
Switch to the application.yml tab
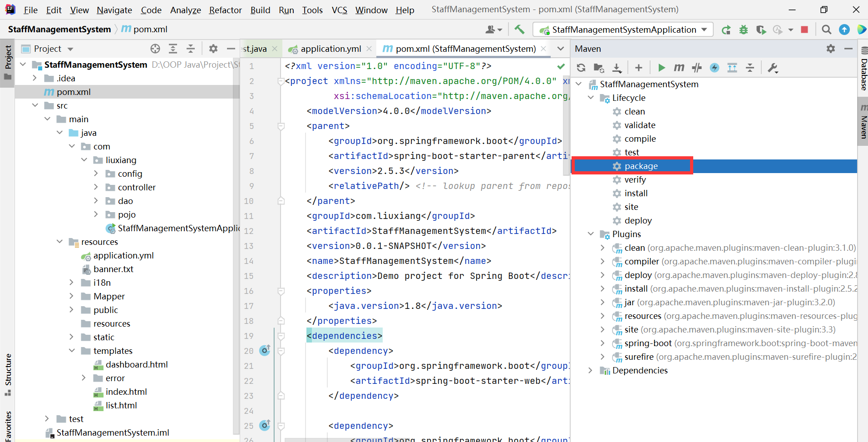(330, 49)
